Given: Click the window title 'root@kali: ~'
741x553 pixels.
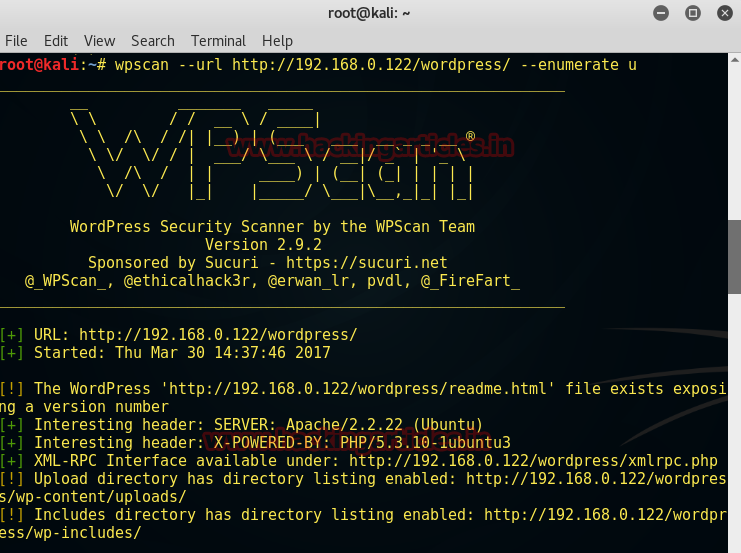Looking at the screenshot, I should (369, 13).
